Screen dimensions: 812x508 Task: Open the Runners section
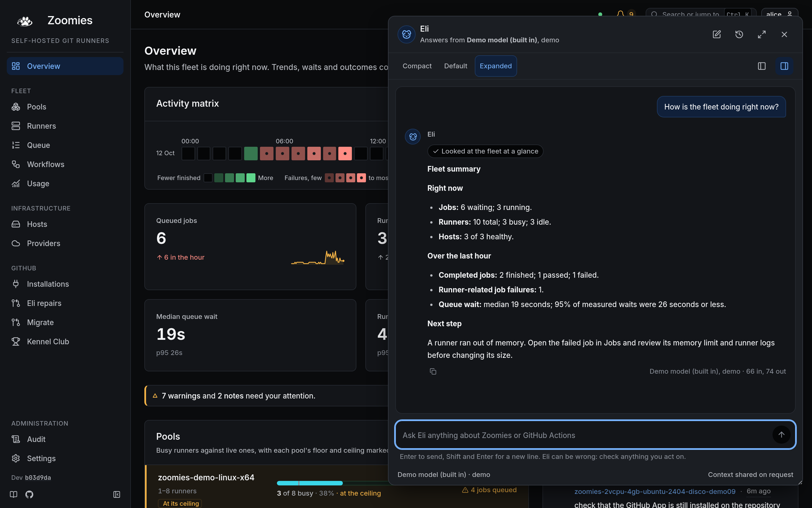(65, 126)
